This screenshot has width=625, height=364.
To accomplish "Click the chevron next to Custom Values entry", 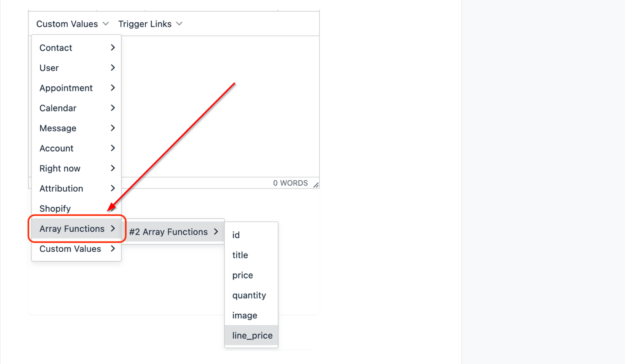I will click(113, 249).
